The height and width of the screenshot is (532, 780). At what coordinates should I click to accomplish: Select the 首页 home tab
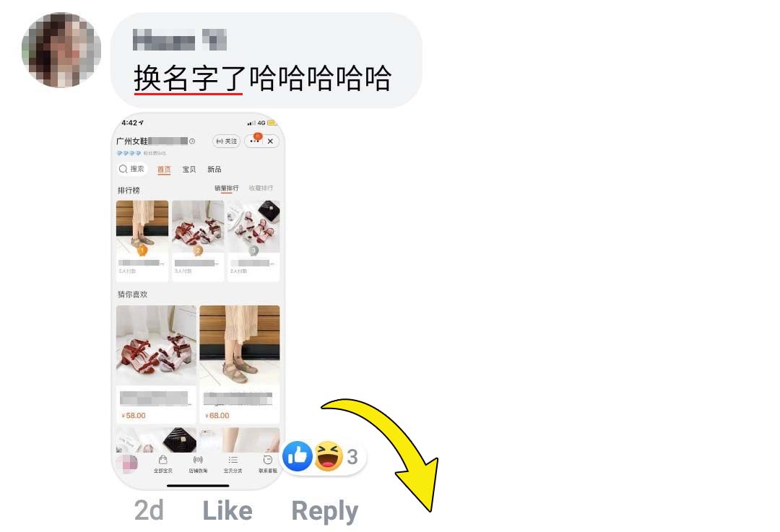pos(164,170)
